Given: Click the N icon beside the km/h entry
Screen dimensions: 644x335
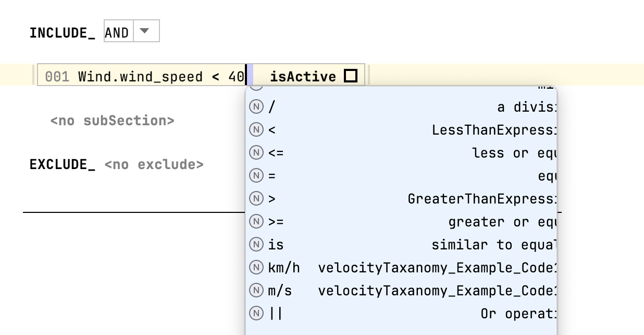Looking at the screenshot, I should (x=256, y=268).
